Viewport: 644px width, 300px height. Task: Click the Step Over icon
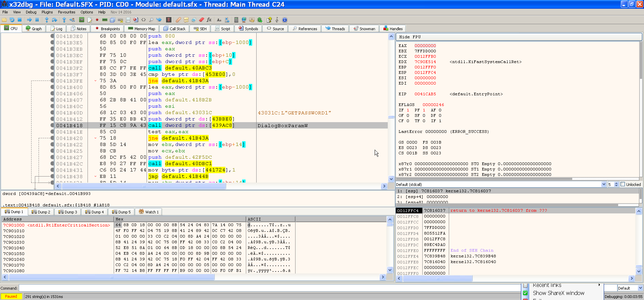[x=54, y=20]
